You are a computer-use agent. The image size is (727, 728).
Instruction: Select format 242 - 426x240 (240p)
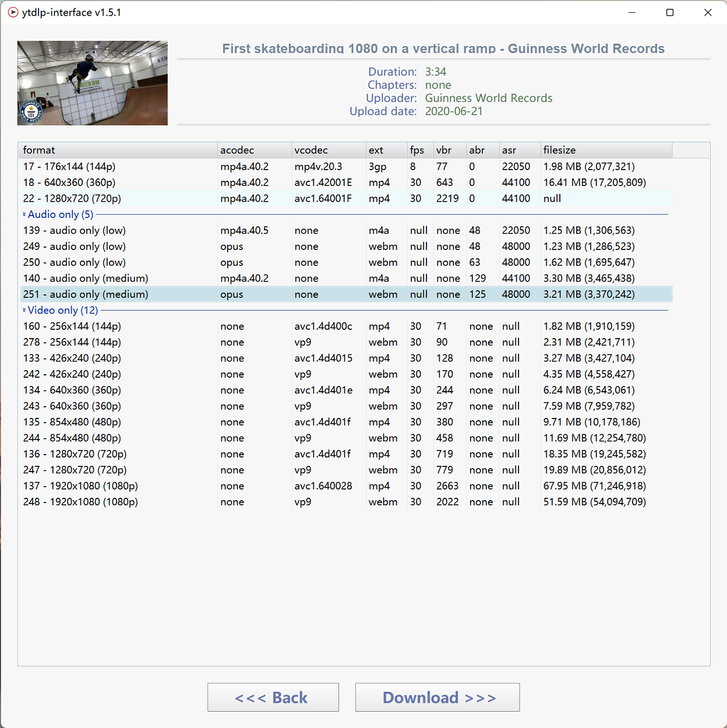346,374
